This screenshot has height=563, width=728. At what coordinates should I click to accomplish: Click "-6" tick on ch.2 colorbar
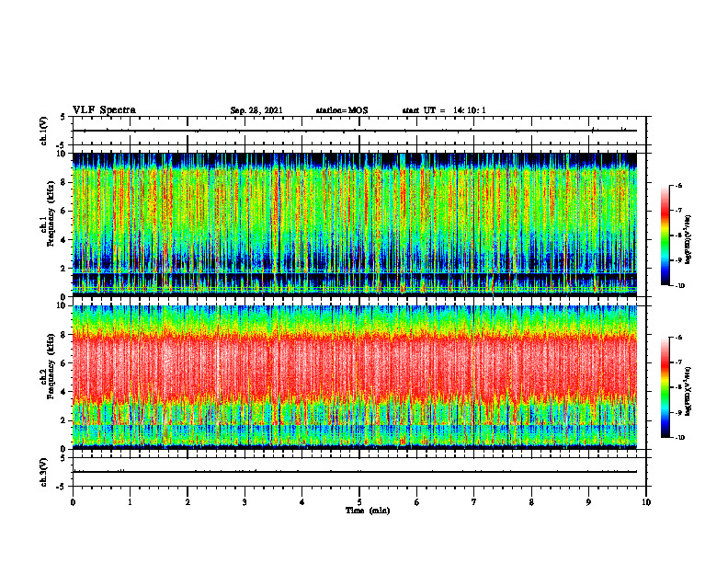(678, 338)
